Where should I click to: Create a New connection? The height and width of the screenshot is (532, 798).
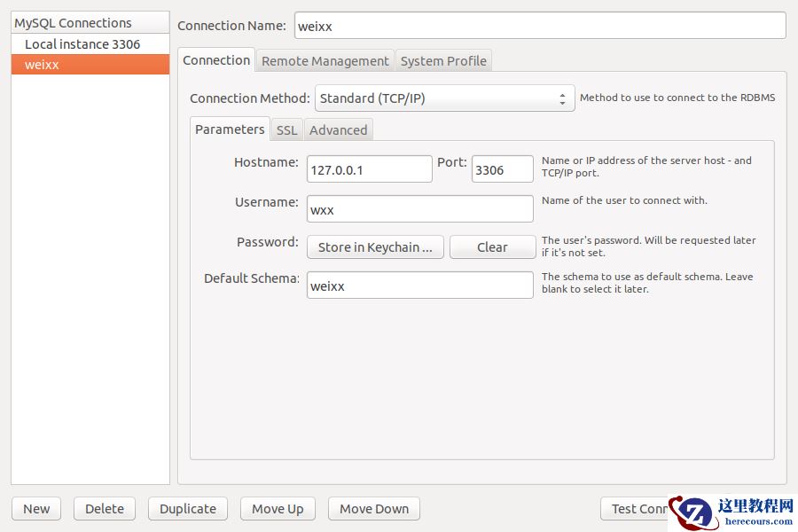36,509
